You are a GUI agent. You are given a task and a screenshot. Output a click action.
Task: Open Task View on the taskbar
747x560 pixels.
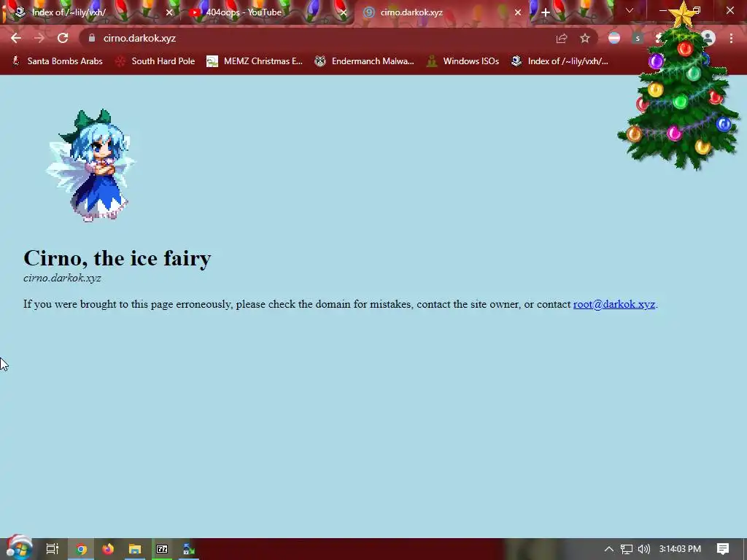[x=53, y=549]
